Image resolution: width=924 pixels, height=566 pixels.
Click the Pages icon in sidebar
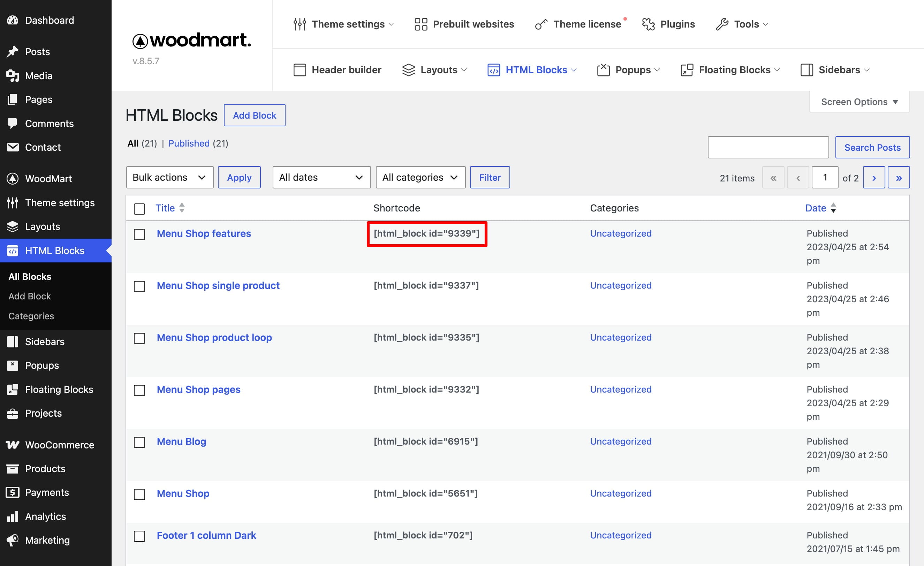(x=12, y=99)
